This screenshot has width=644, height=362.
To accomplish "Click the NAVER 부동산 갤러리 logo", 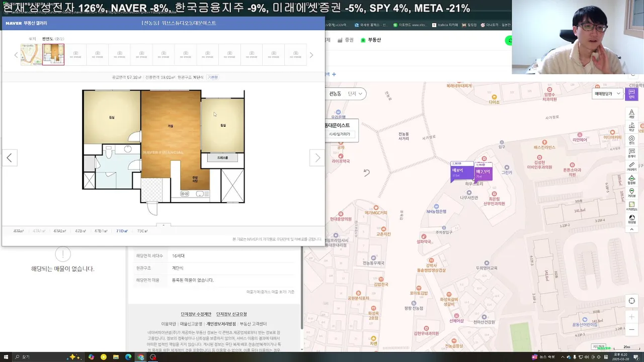I will tap(26, 23).
